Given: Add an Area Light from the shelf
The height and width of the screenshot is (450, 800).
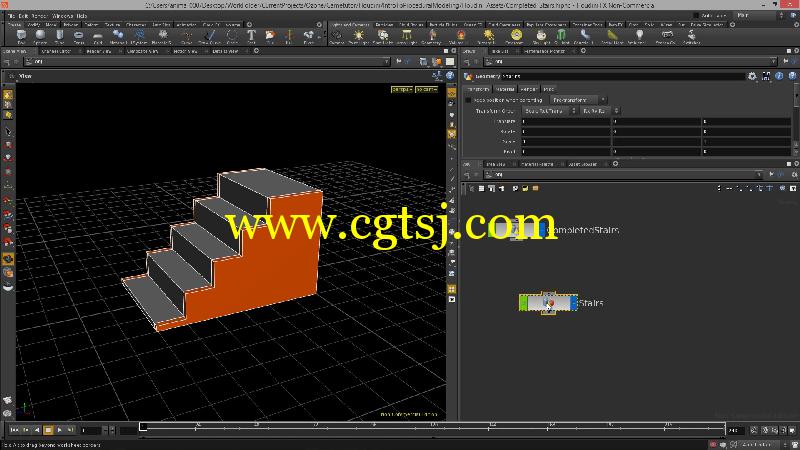Looking at the screenshot, I should pos(407,36).
